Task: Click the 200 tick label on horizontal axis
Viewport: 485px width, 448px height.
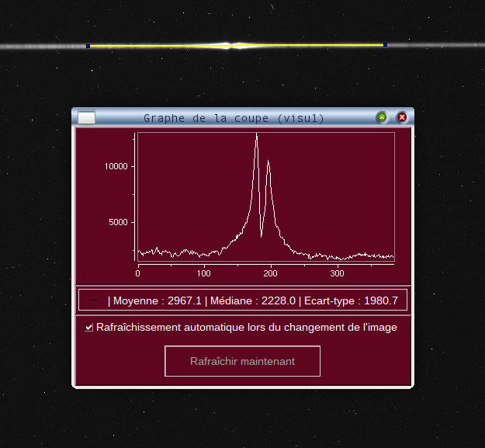Action: (271, 274)
